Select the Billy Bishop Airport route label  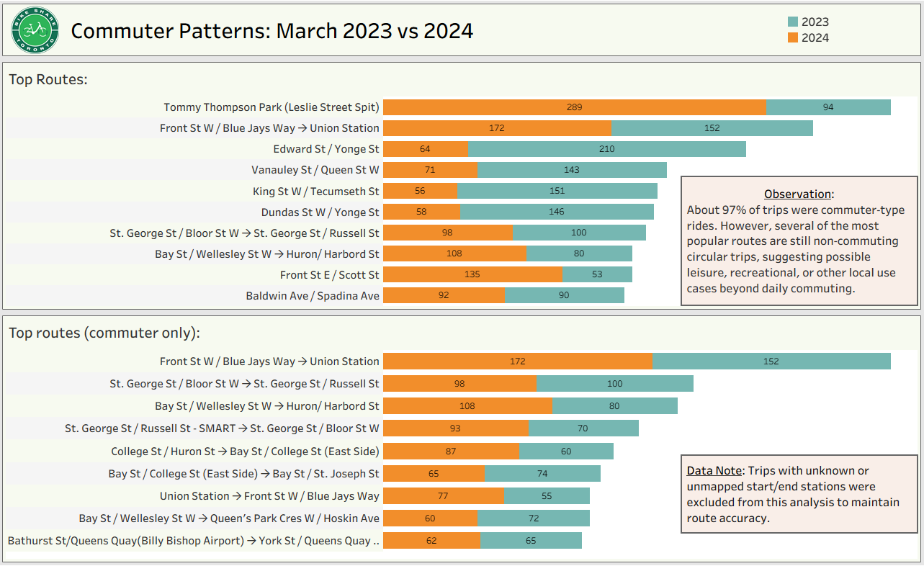[x=194, y=541]
